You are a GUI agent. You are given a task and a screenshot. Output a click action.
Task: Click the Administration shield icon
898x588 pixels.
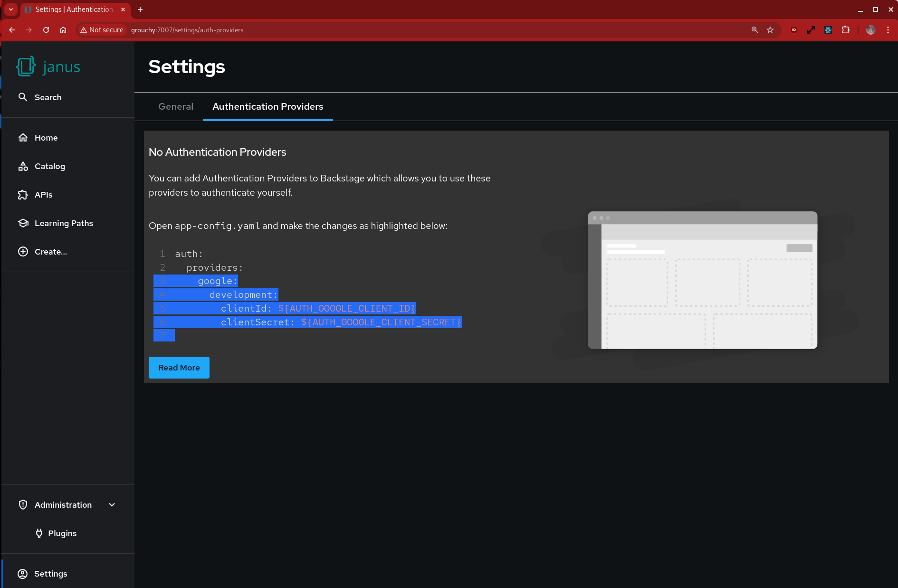pyautogui.click(x=23, y=505)
